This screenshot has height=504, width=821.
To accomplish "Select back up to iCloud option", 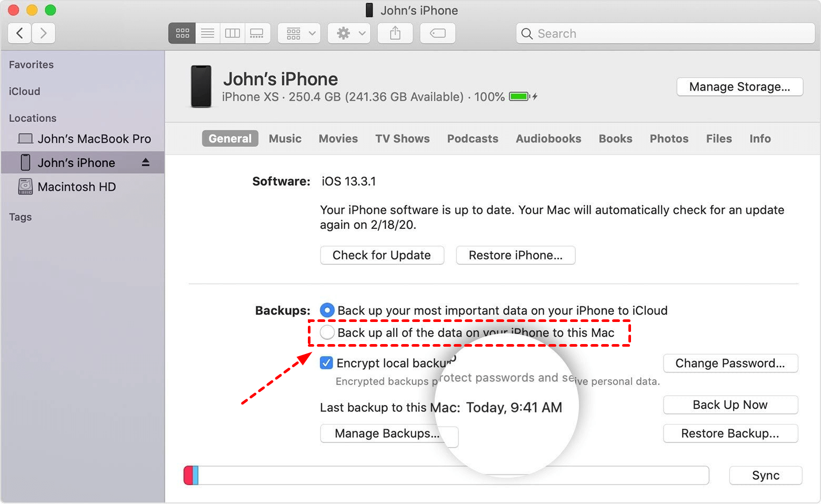I will tap(327, 310).
